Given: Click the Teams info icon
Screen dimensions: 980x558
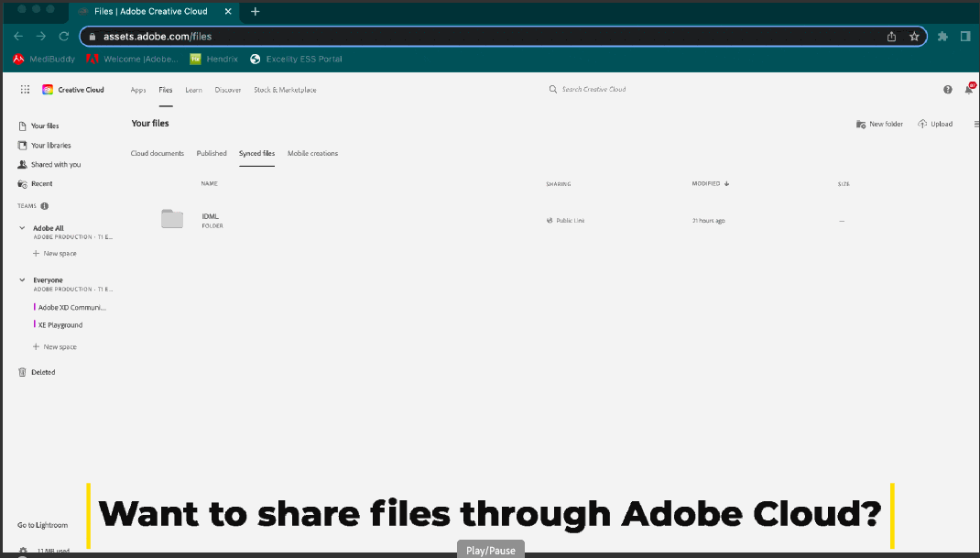Looking at the screenshot, I should (44, 206).
